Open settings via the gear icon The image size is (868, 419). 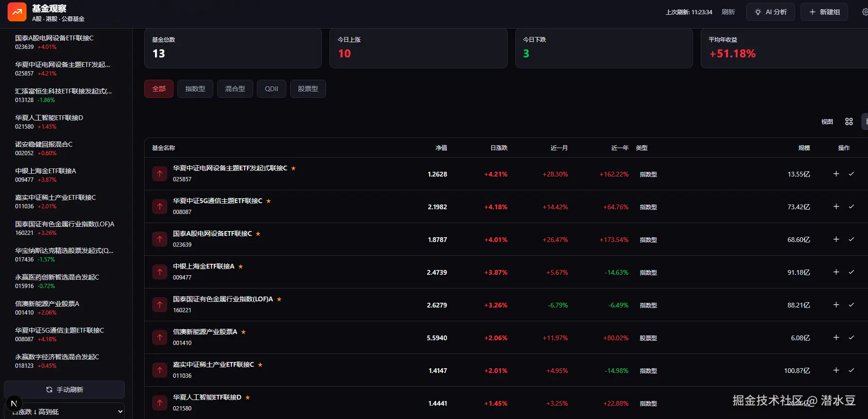864,12
